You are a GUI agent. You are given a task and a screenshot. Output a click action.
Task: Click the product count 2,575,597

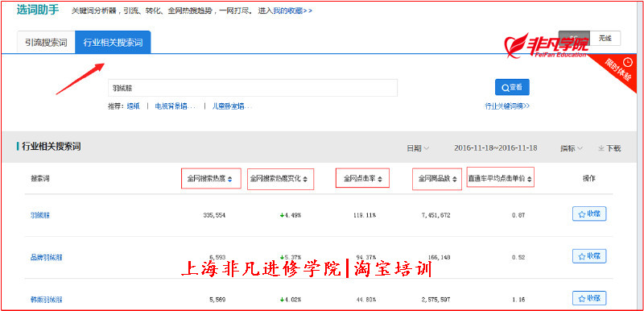pyautogui.click(x=436, y=300)
